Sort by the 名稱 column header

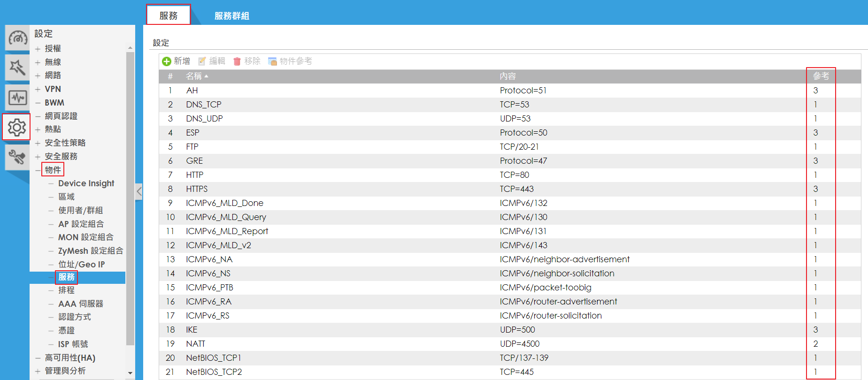[194, 76]
